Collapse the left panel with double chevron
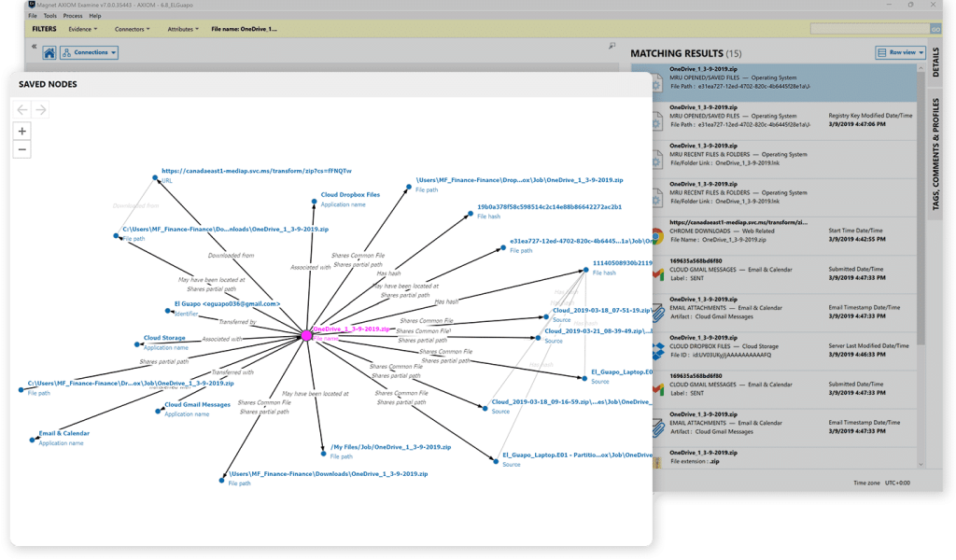Image resolution: width=956 pixels, height=560 pixels. click(35, 47)
